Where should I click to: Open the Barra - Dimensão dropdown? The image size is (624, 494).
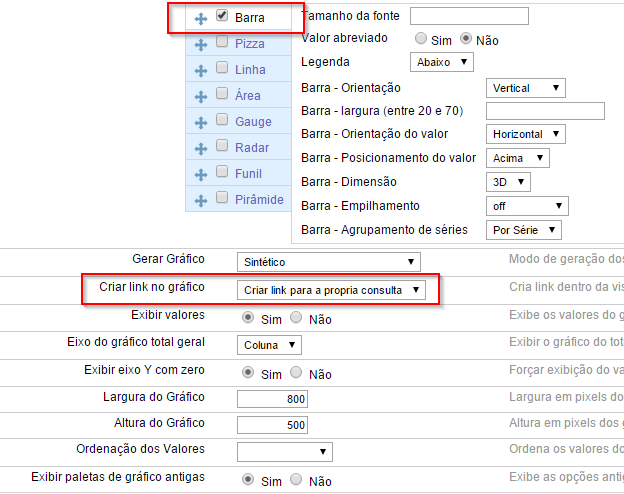pyautogui.click(x=507, y=182)
